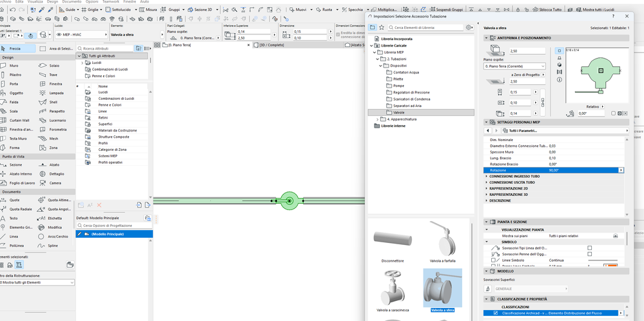Select the Curtain Wall tool
Image resolution: width=644 pixels, height=321 pixels.
14,121
